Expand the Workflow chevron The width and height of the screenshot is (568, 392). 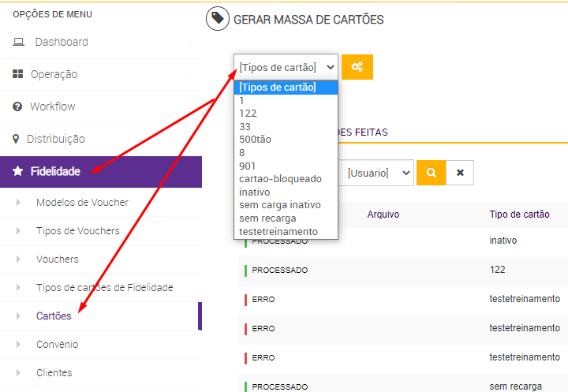tap(190, 108)
